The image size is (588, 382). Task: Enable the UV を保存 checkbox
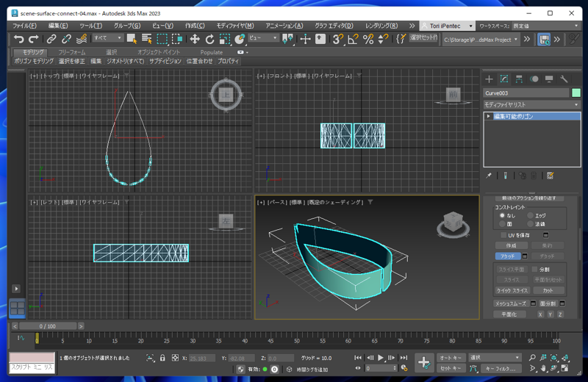point(503,235)
